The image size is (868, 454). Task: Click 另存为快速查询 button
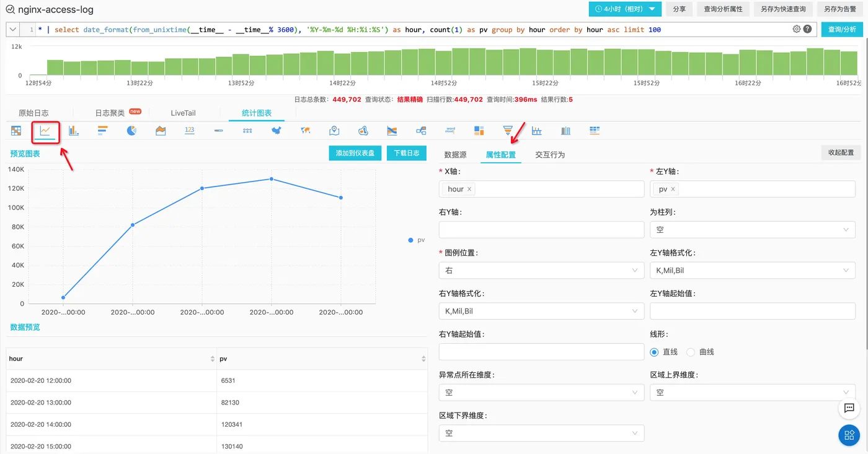783,9
